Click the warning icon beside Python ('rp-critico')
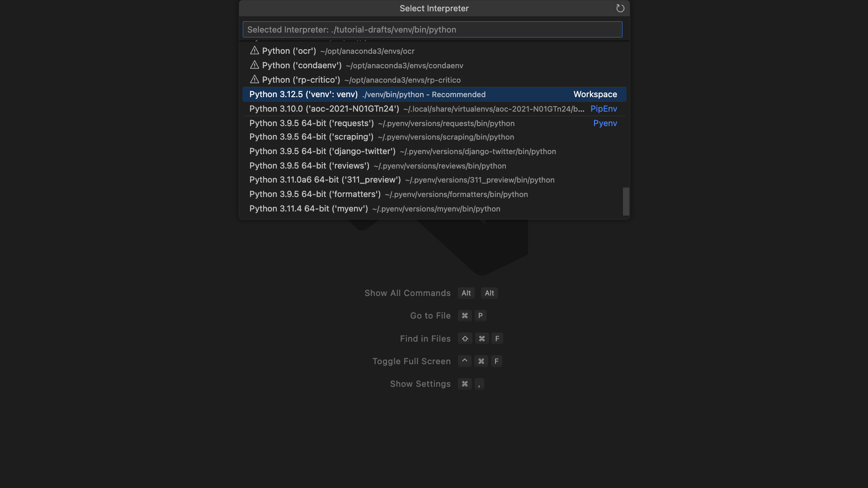Image resolution: width=868 pixels, height=488 pixels. click(255, 80)
